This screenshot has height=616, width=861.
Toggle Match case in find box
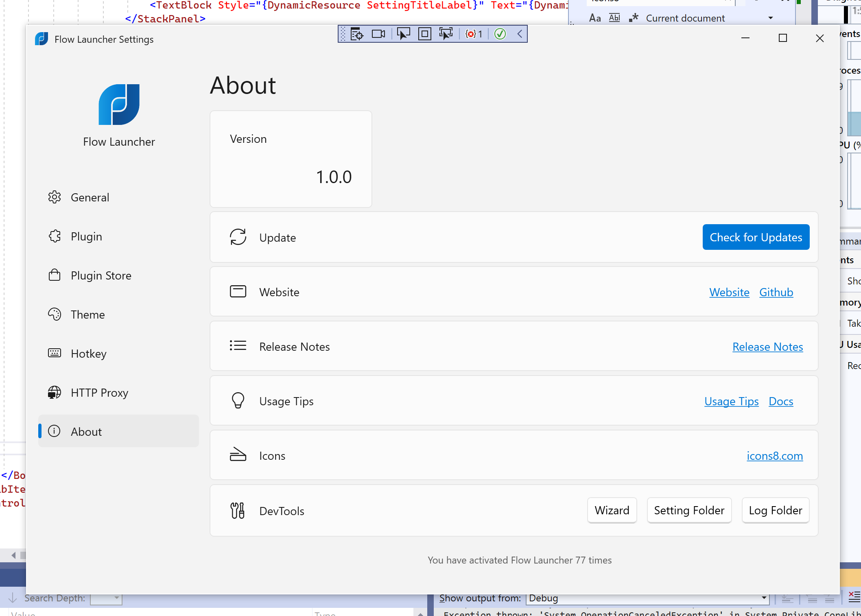(x=594, y=18)
